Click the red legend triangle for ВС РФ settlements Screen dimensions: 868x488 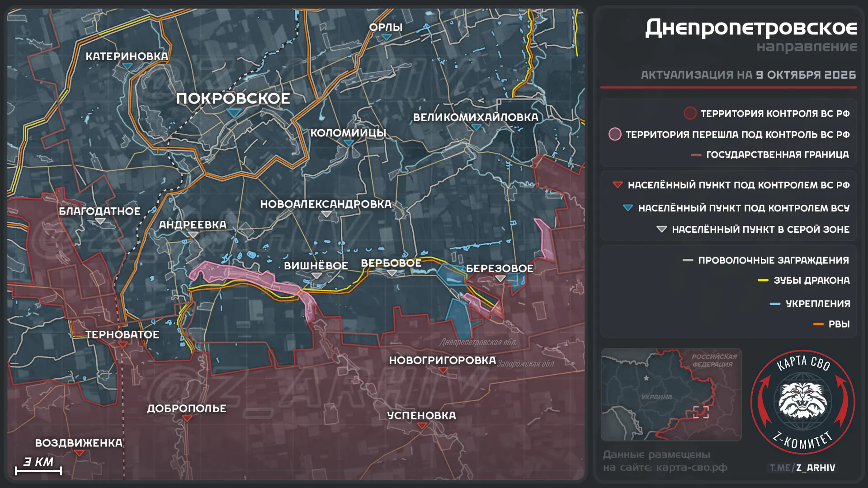pyautogui.click(x=617, y=184)
